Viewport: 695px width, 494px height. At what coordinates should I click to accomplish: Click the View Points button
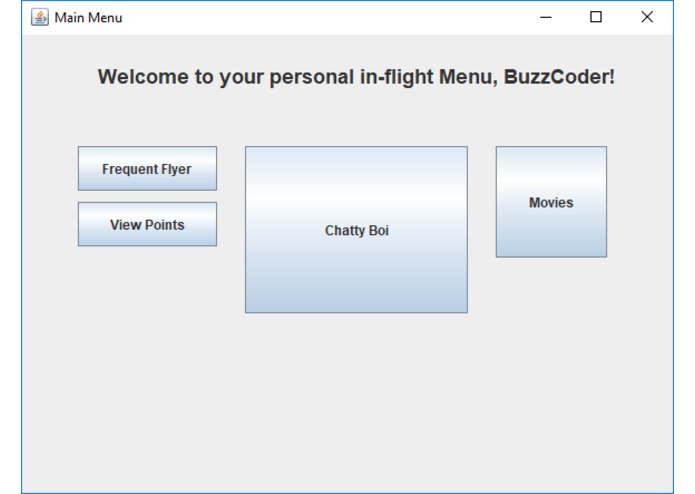pyautogui.click(x=147, y=224)
